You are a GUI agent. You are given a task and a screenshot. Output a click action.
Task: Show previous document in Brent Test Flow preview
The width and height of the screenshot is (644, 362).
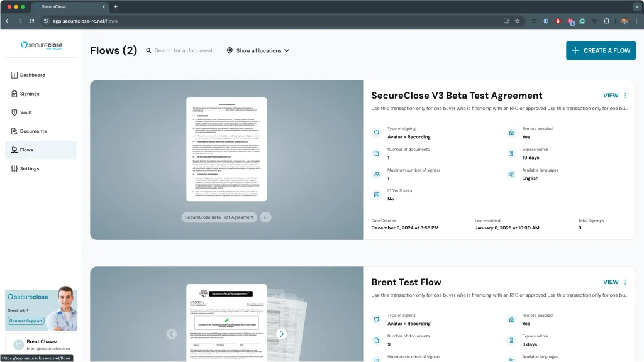click(x=172, y=334)
